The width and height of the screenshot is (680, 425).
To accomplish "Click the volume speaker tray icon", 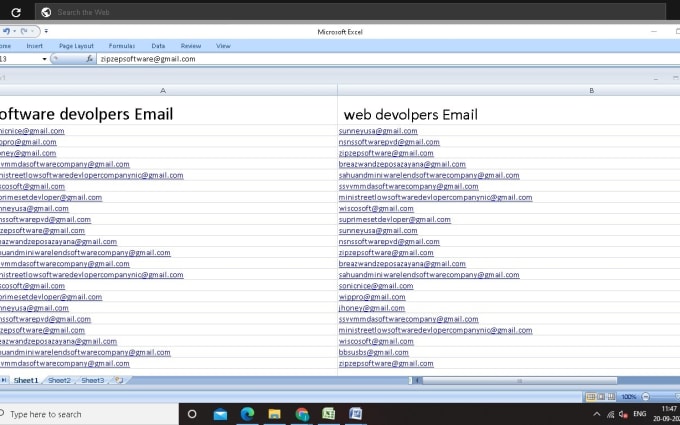I will 624,414.
